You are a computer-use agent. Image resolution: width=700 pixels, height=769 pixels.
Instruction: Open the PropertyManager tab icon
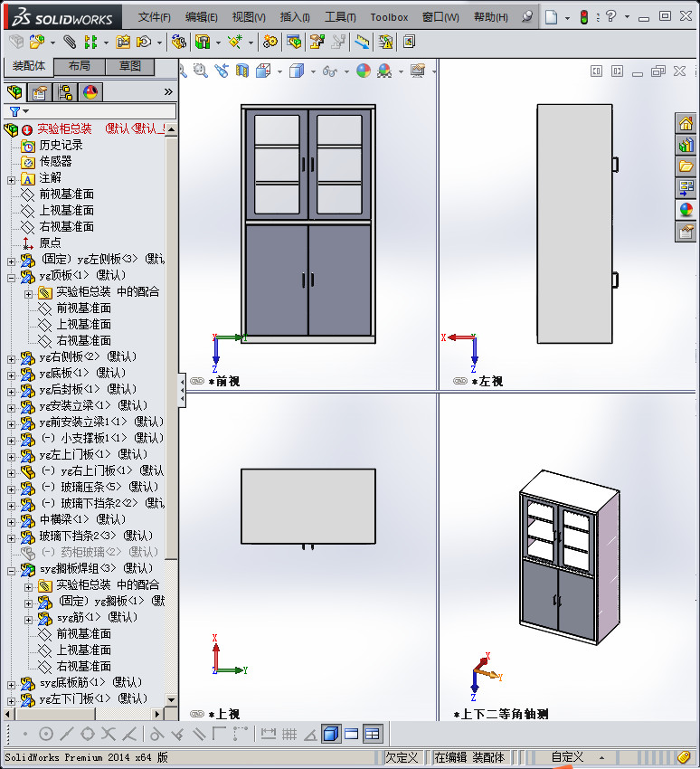pos(40,92)
